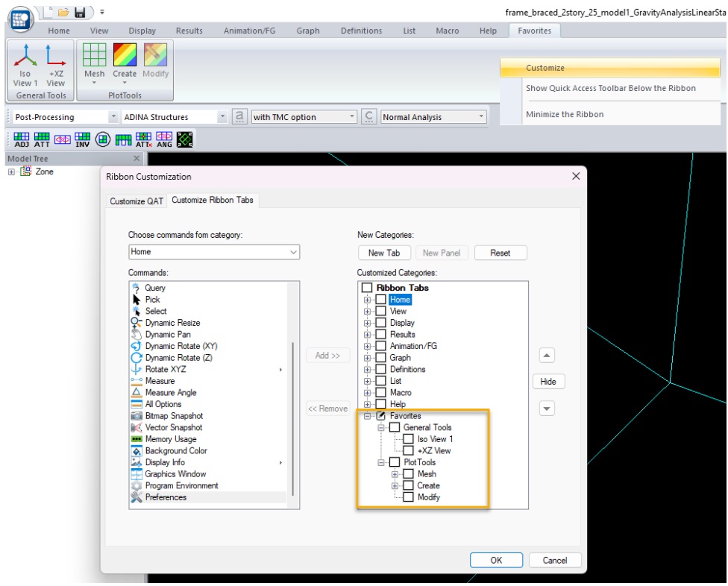Click the move-up arrow beside Customized Categories
The height and width of the screenshot is (586, 728).
(547, 356)
